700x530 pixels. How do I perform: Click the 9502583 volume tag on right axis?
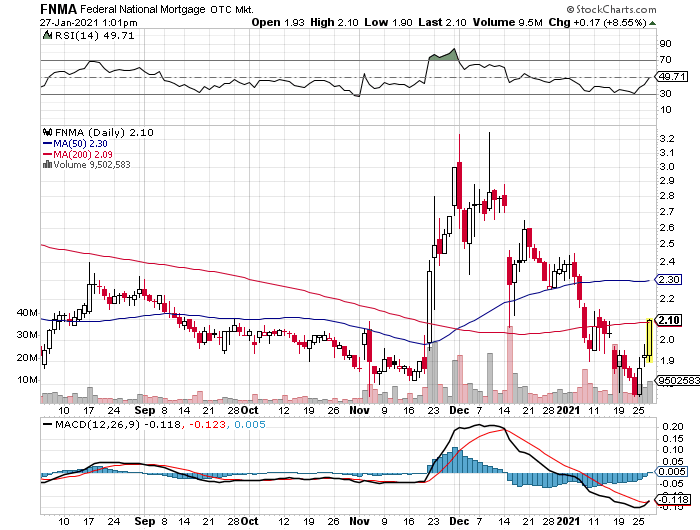click(677, 380)
